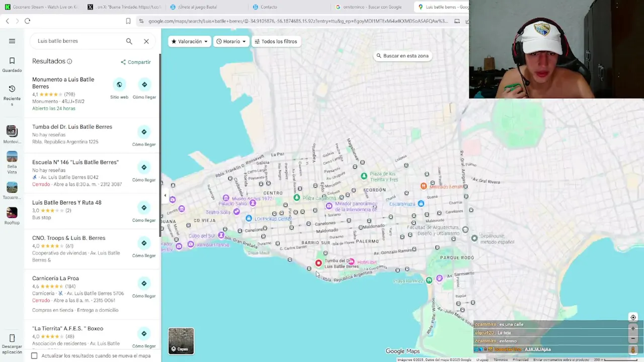
Task: Open Tumba del Dr. Luis Batlle Berres result
Action: 72,127
